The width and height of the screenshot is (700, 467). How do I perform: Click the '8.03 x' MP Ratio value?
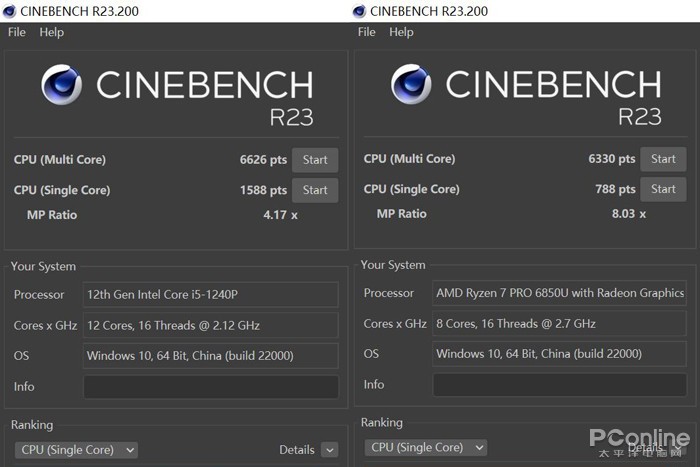pos(629,214)
